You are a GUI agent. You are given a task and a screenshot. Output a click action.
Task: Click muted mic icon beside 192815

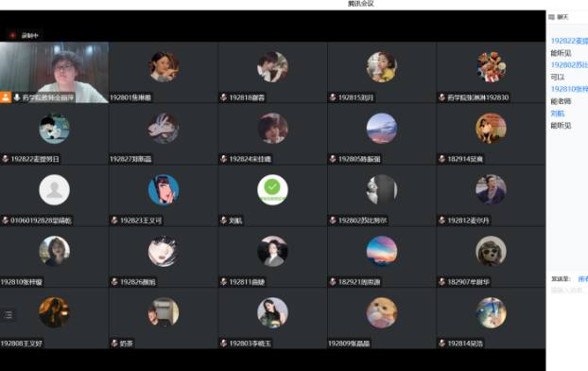[x=333, y=97]
